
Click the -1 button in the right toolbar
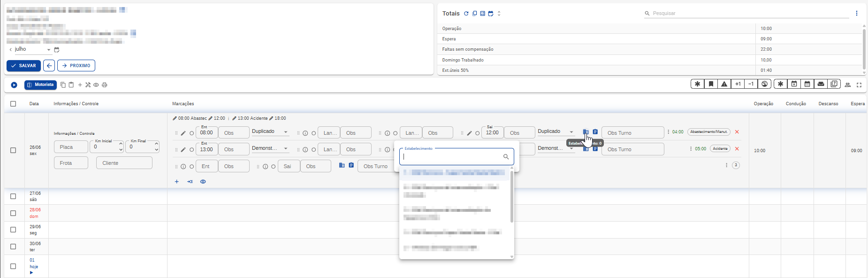coord(751,84)
